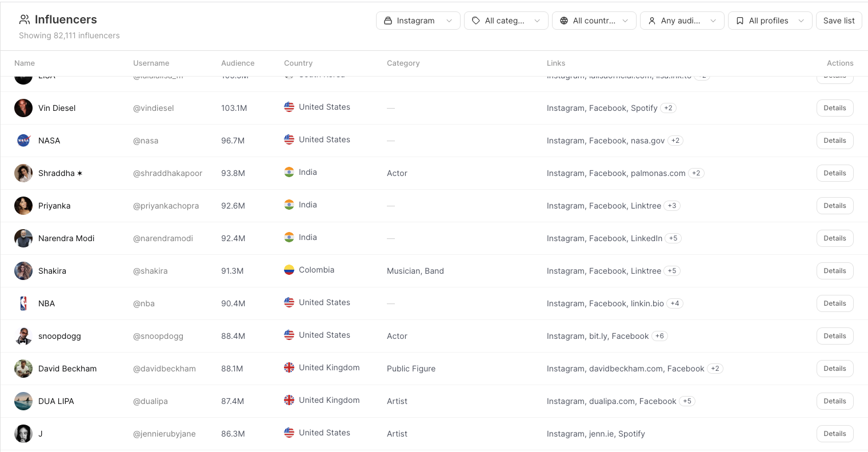
Task: Click the US flag in Vin Diesel row
Action: pos(289,107)
